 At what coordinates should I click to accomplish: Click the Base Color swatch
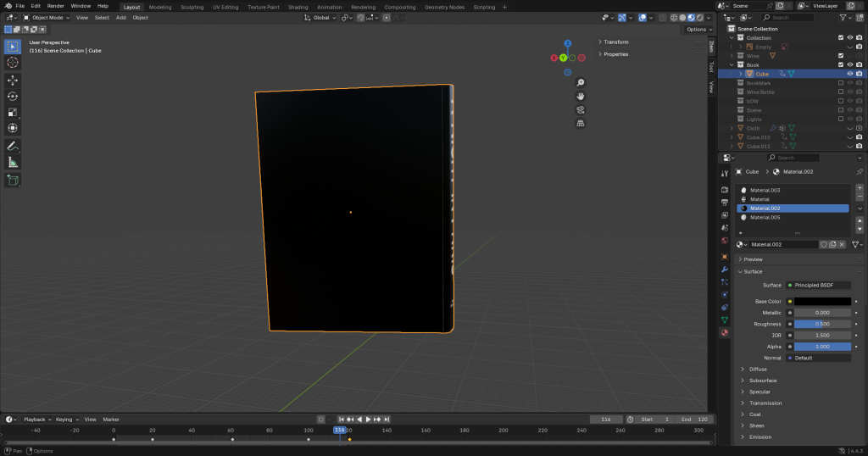coord(822,301)
